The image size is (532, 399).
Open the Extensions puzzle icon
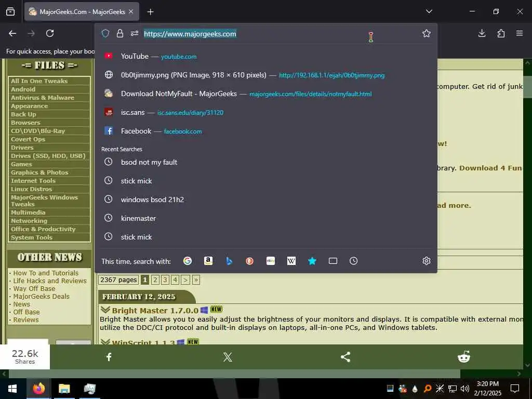[501, 33]
